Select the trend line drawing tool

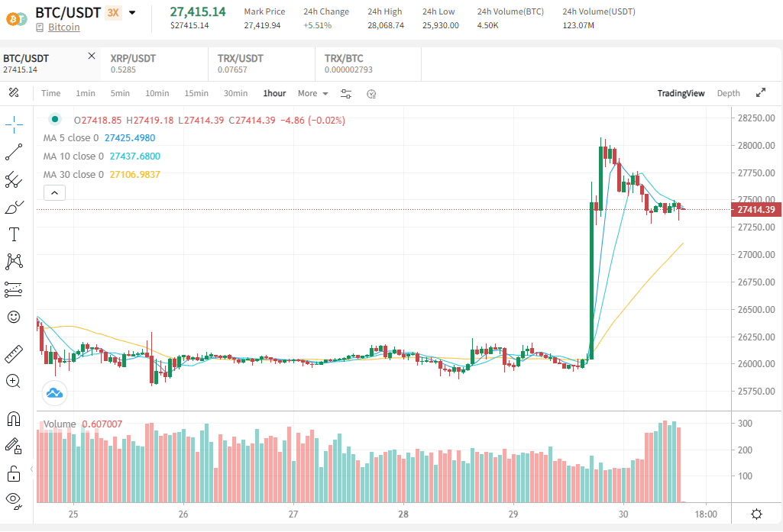13,152
